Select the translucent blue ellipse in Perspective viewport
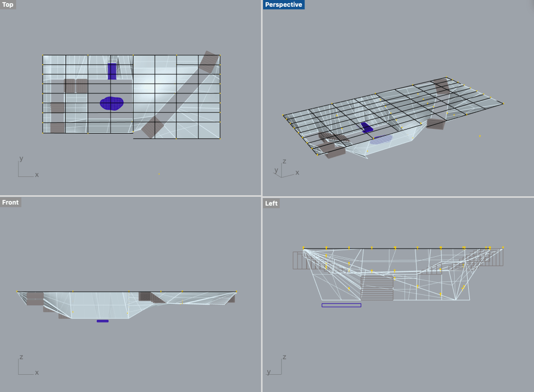Image resolution: width=534 pixels, height=392 pixels. (x=381, y=139)
